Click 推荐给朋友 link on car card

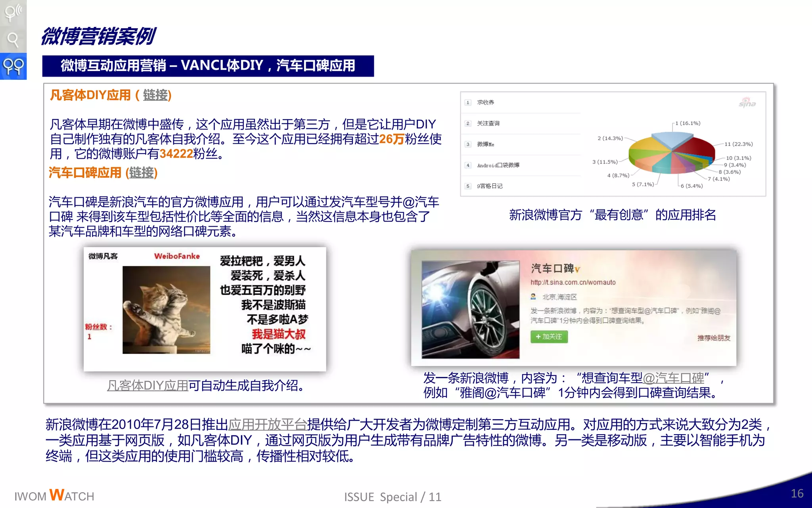[x=714, y=338]
